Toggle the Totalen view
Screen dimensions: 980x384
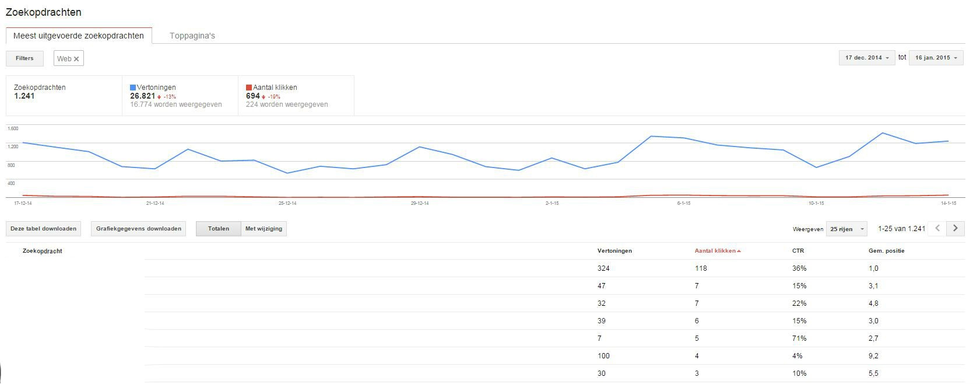point(218,229)
